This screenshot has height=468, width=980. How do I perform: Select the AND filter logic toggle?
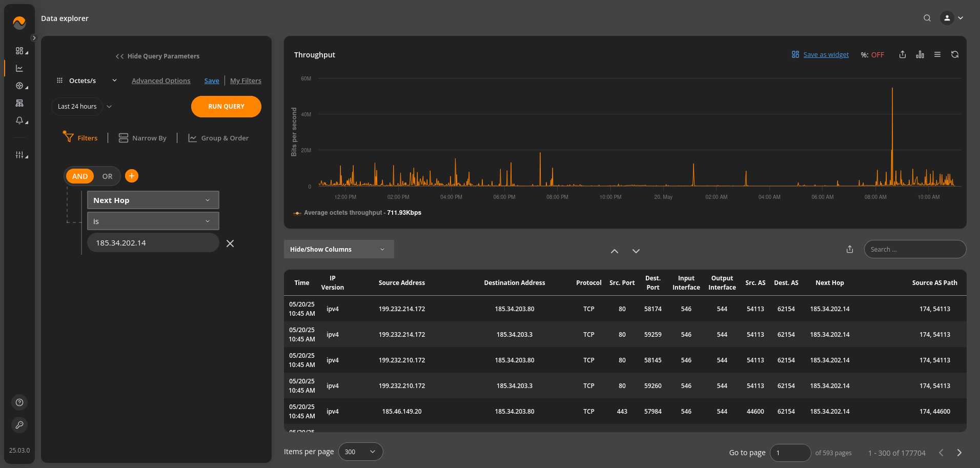tap(80, 176)
